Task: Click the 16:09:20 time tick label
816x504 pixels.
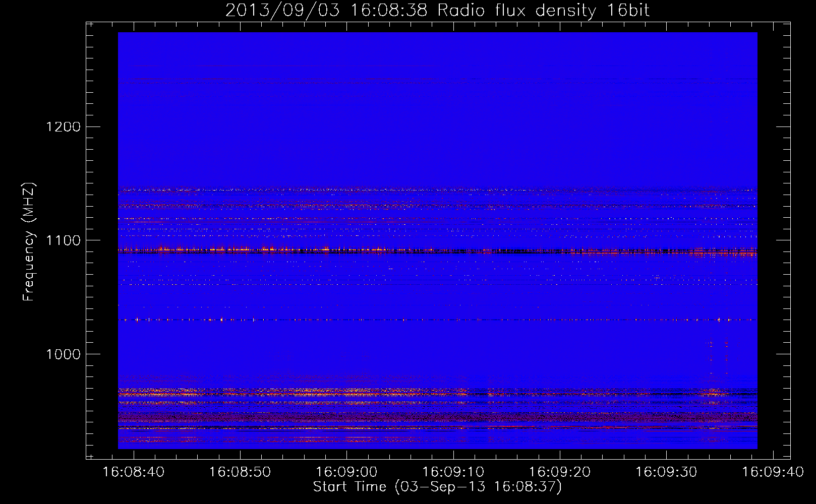Action: point(560,472)
